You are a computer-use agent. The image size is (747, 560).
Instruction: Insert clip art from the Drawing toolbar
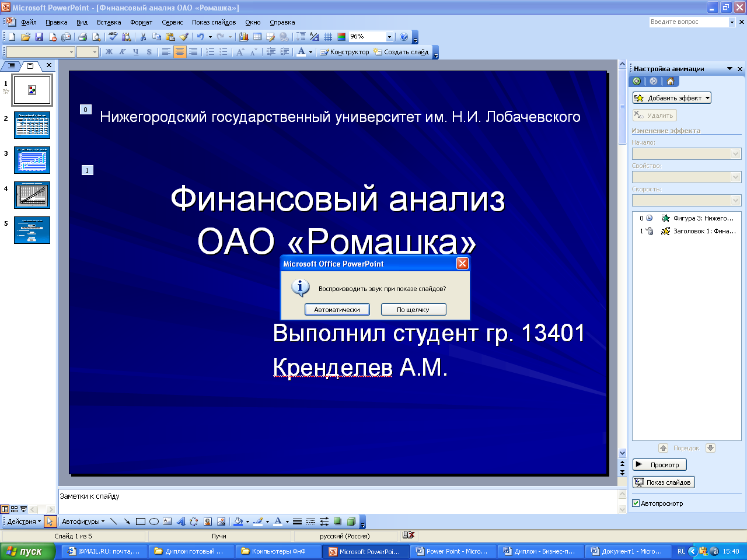207,521
